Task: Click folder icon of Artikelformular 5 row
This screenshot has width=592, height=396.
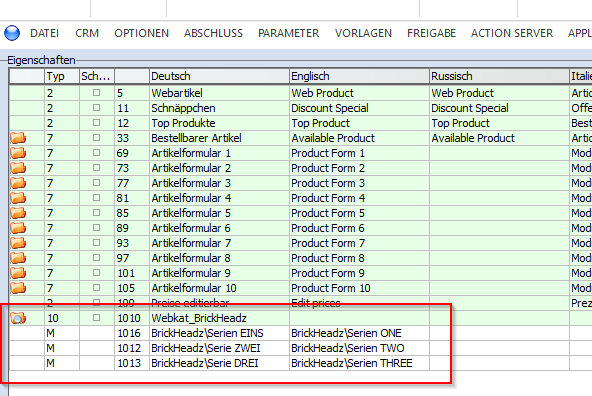Action: [x=18, y=213]
